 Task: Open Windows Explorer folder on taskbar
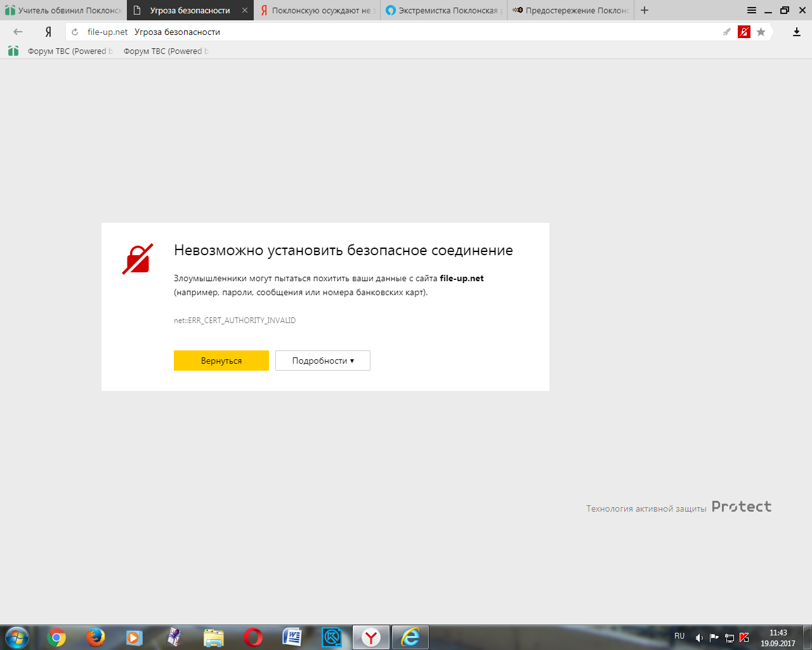coord(214,637)
